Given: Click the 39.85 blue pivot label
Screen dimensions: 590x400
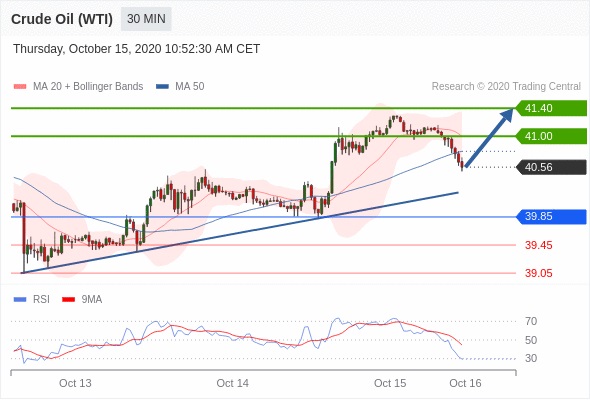Looking at the screenshot, I should (551, 216).
